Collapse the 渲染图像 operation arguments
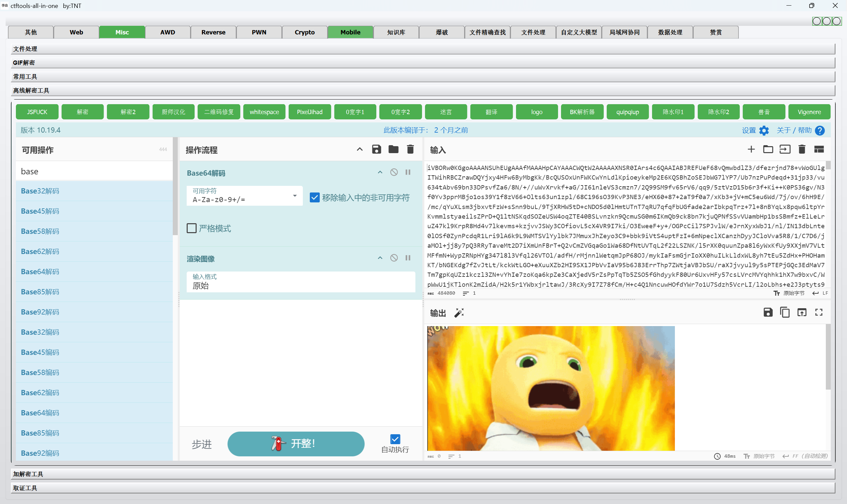847x504 pixels. (380, 258)
